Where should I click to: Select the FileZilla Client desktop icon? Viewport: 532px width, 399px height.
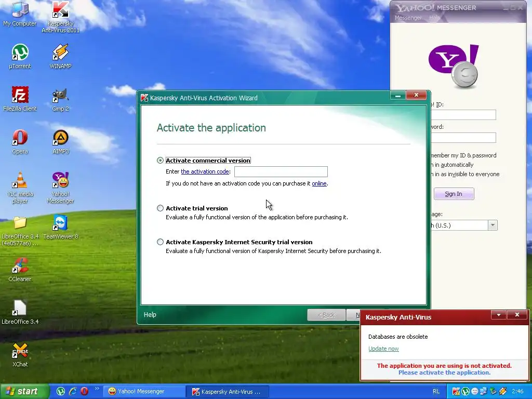coord(20,99)
